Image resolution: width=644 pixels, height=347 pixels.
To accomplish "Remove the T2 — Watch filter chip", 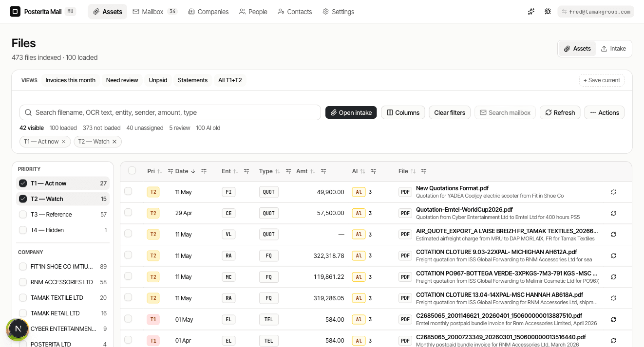I will (x=114, y=142).
